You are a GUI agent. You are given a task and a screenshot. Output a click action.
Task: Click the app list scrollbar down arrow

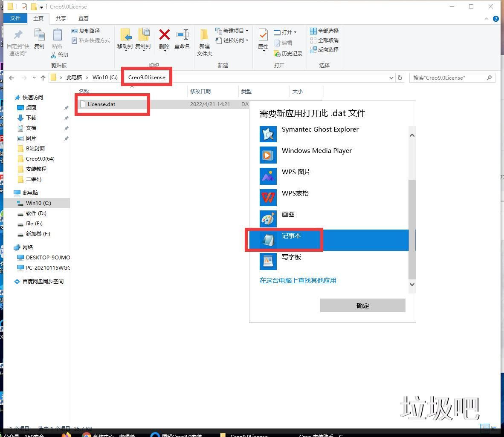tap(412, 284)
